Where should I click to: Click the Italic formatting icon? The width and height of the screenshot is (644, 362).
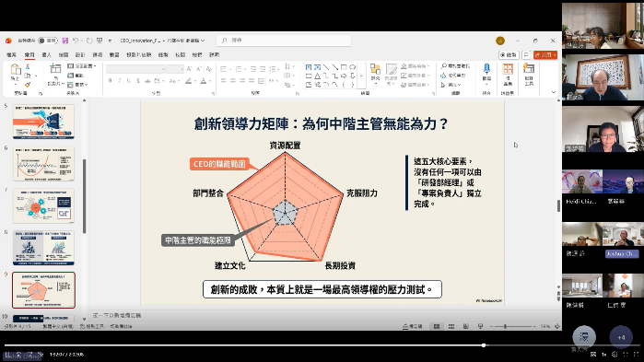pyautogui.click(x=120, y=81)
